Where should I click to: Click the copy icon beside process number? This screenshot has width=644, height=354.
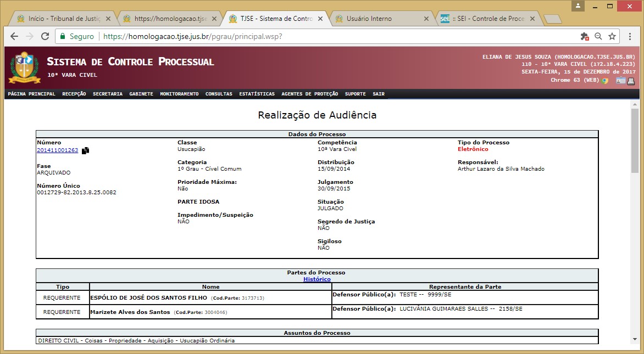click(85, 151)
